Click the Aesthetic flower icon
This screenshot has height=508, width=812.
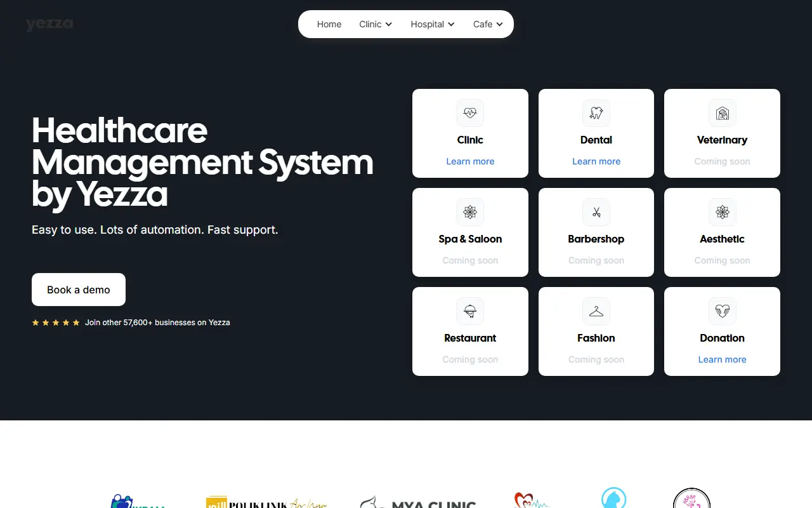722,212
